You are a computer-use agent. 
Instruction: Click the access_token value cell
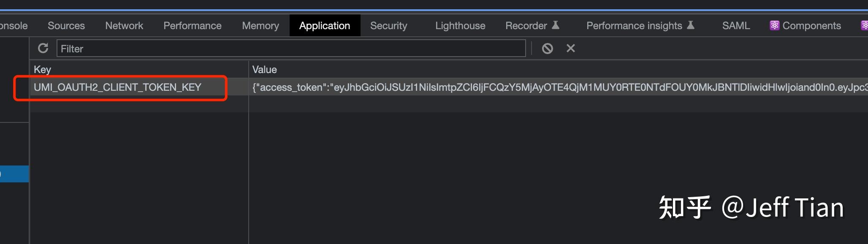(558, 87)
